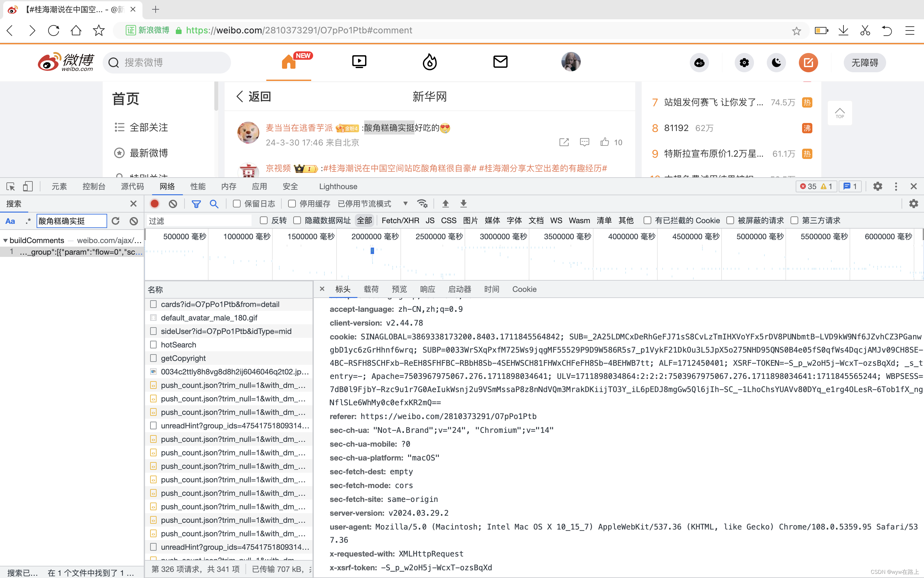Viewport: 924px width, 578px height.
Task: Open network conditions wifi icon
Action: [422, 204]
